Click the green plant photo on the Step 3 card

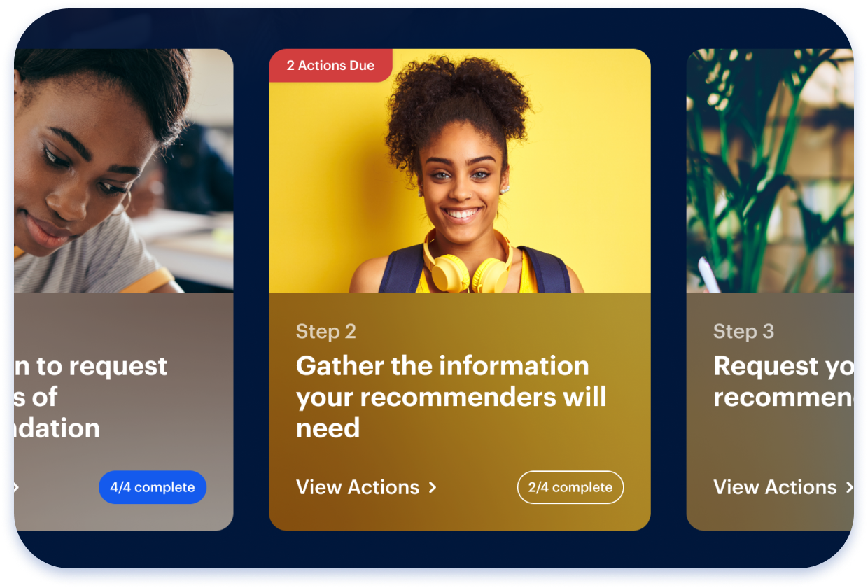[770, 171]
